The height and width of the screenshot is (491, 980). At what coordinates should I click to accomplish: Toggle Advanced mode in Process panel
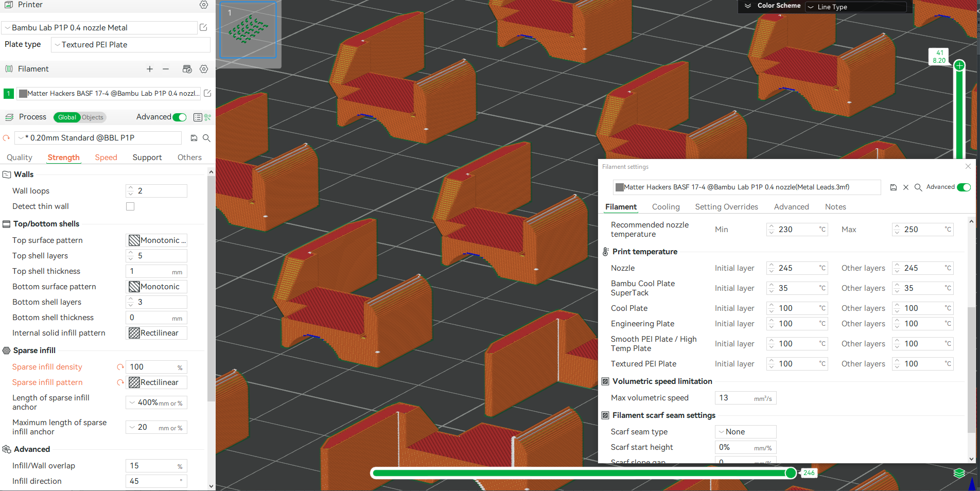[180, 117]
